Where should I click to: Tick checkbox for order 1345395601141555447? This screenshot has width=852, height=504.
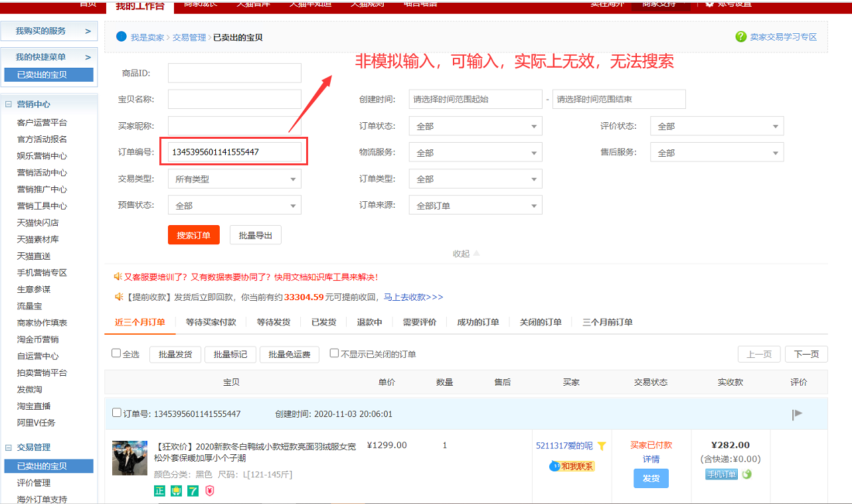click(117, 413)
